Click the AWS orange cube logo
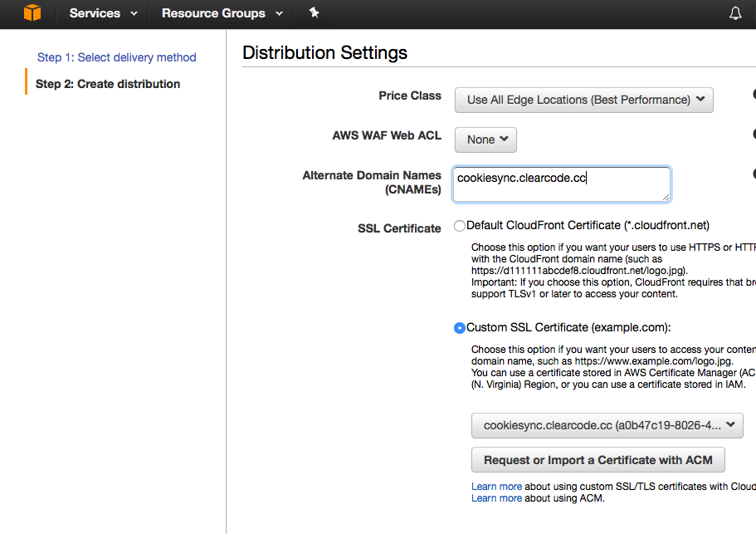Image resolution: width=756 pixels, height=534 pixels. point(32,12)
